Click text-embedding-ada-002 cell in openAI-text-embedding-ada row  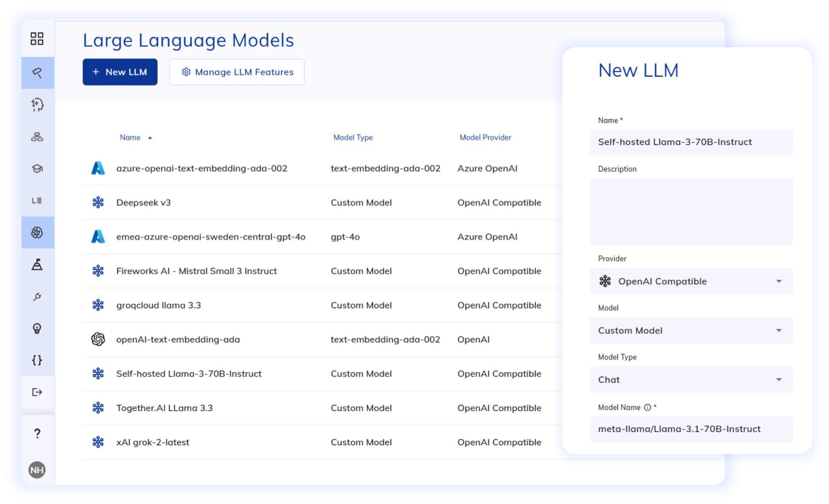point(385,339)
